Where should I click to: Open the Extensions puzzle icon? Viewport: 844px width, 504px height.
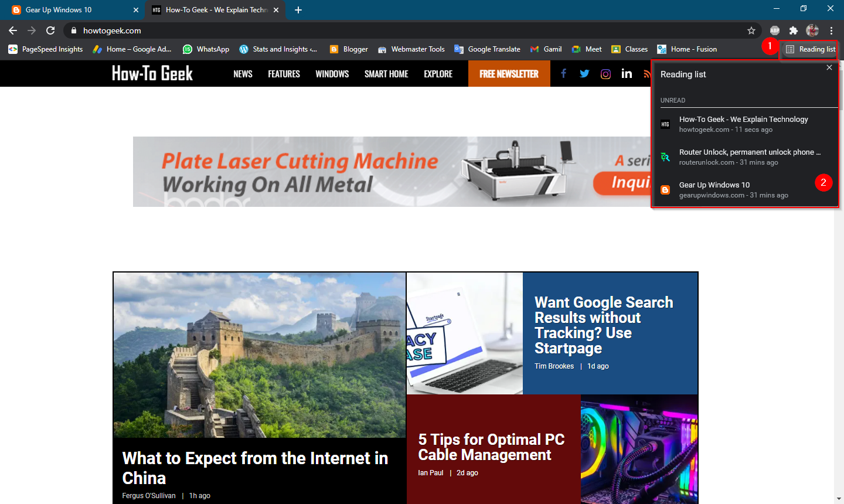(794, 30)
